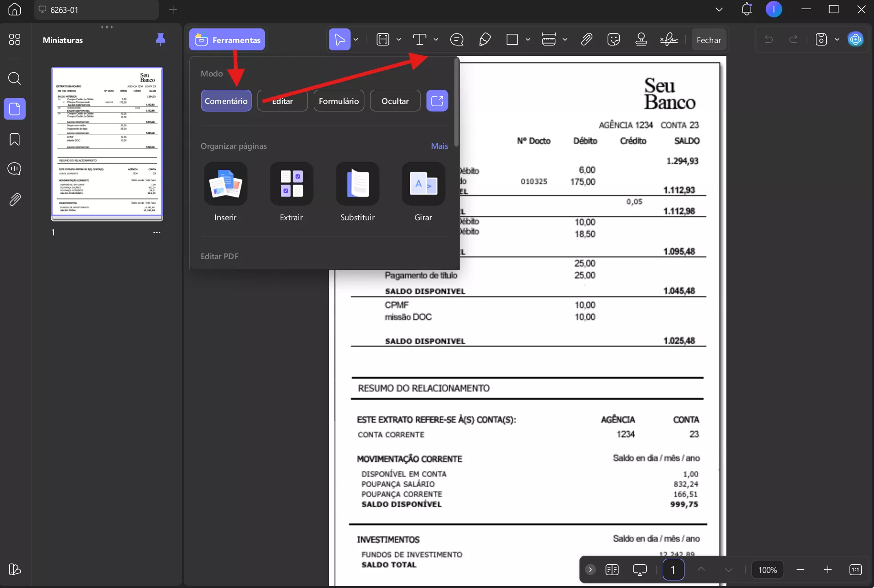Switch mode to Ocultar

395,101
